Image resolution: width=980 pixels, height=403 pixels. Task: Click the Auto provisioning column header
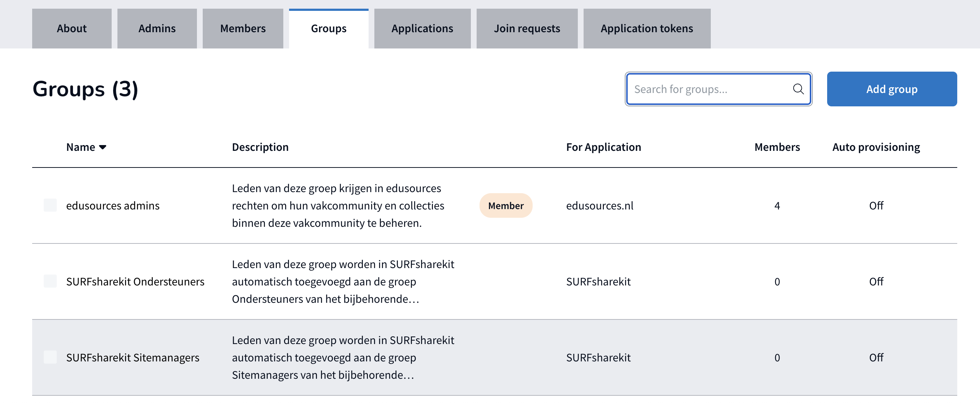pos(876,147)
